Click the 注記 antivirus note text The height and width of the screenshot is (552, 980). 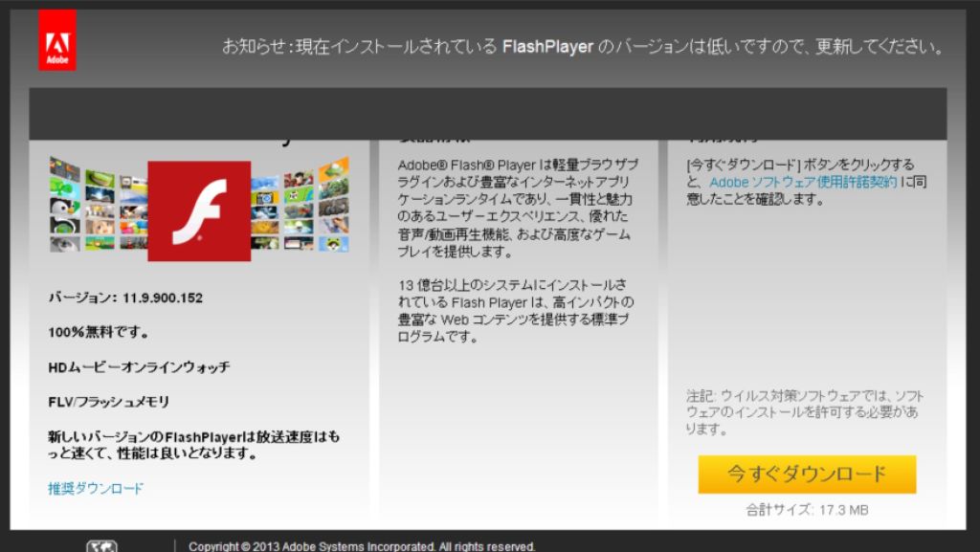(805, 412)
